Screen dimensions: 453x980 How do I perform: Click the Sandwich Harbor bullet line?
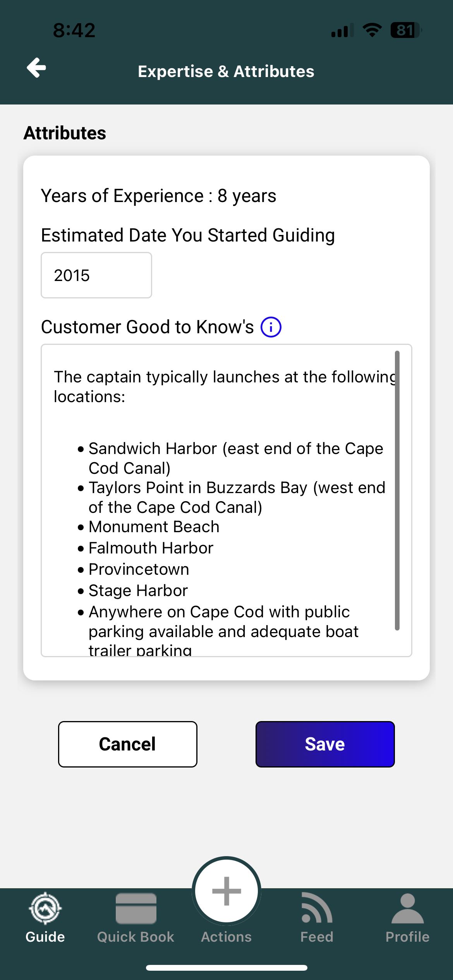click(x=235, y=449)
